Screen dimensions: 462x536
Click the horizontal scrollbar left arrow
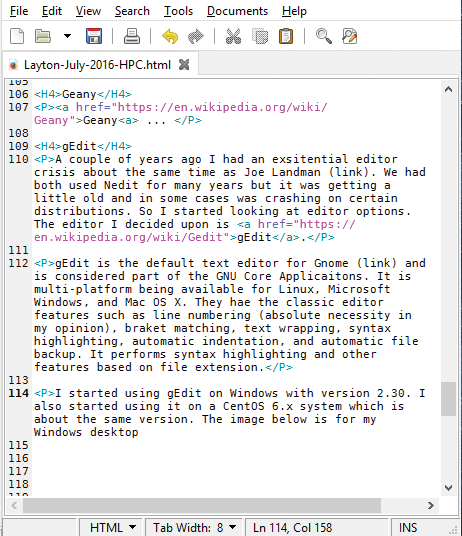(14, 505)
